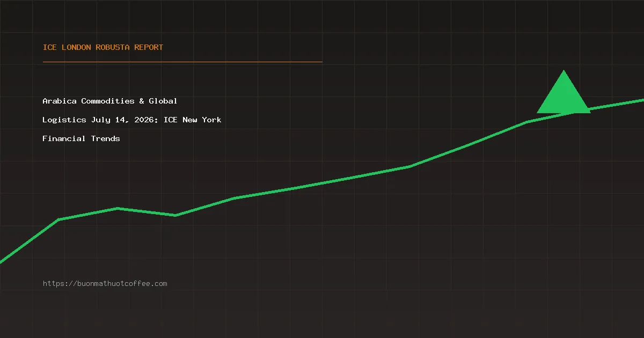644x338 pixels.
Task: Click the green upward triangle arrow
Action: coord(563,92)
